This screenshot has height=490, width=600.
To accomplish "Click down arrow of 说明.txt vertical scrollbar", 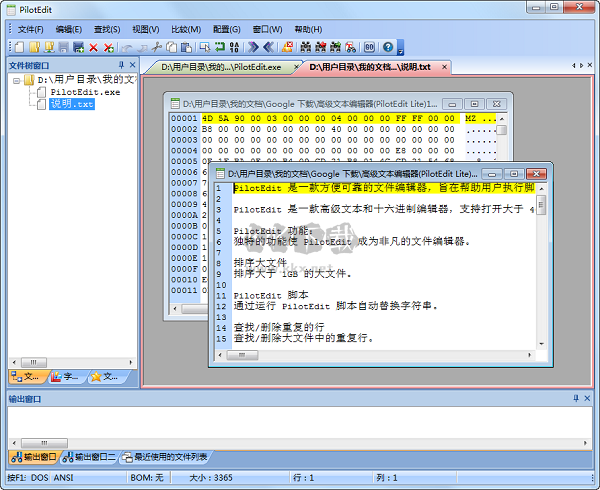I will click(x=541, y=344).
